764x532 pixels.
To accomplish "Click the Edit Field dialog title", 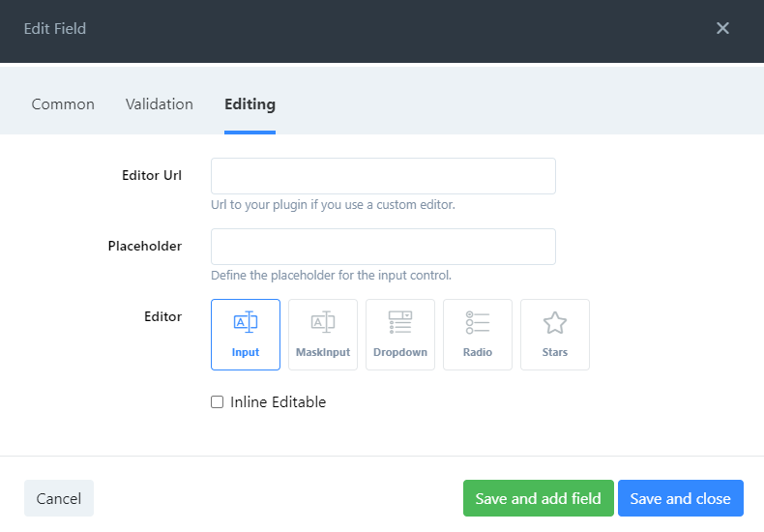I will [55, 29].
